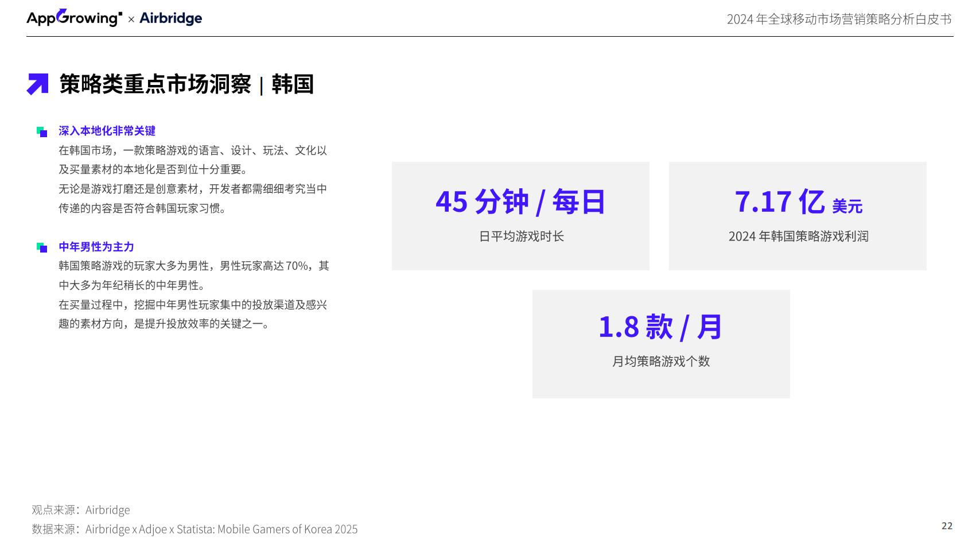The width and height of the screenshot is (980, 551).
Task: Click the line 传递的内容是否符合韩国玩家习惯
Action: pos(142,208)
